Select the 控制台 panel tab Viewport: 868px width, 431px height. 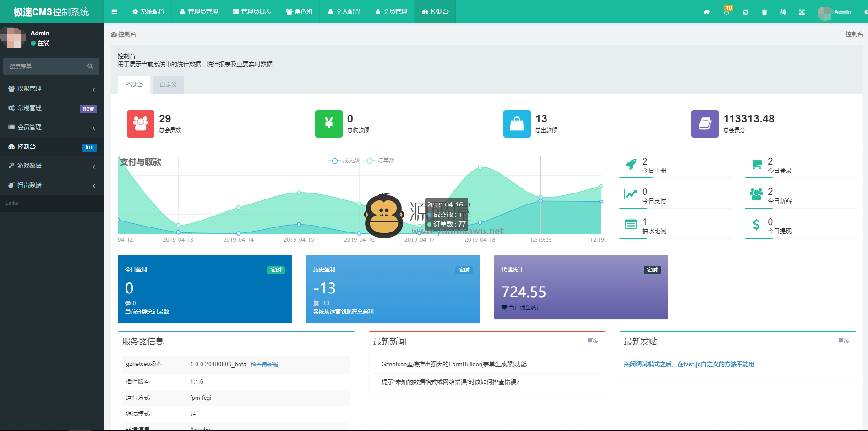(x=134, y=85)
